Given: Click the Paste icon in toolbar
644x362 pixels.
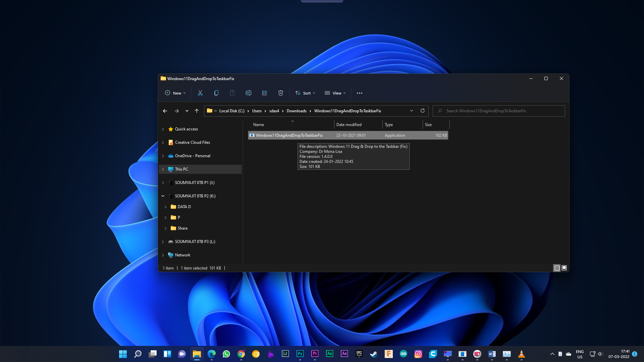Looking at the screenshot, I should pos(232,93).
